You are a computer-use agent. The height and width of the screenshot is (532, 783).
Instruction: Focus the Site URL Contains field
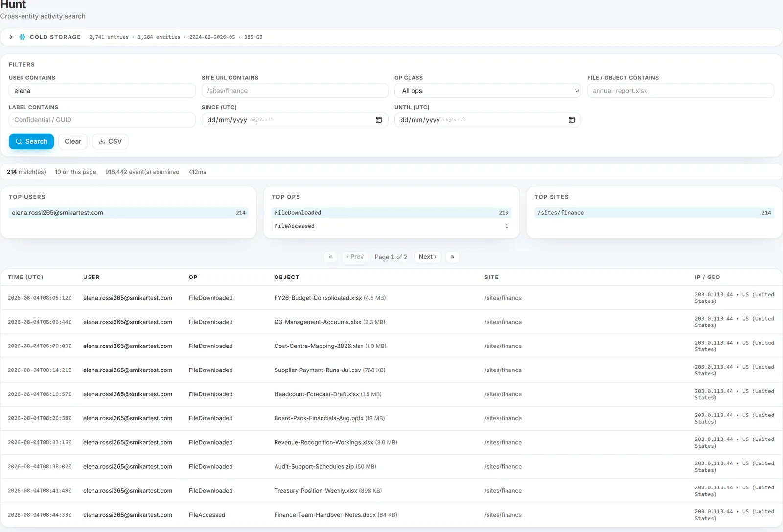(x=295, y=91)
